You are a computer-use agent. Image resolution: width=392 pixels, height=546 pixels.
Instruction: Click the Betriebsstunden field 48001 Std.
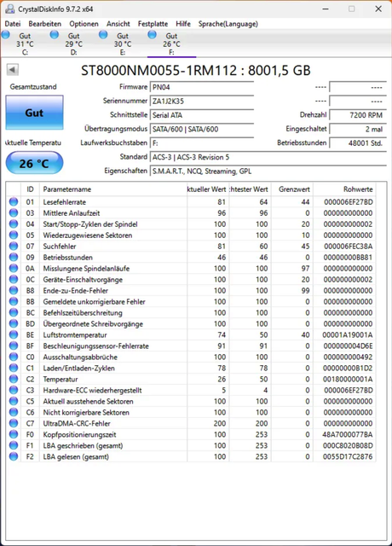[x=358, y=142]
